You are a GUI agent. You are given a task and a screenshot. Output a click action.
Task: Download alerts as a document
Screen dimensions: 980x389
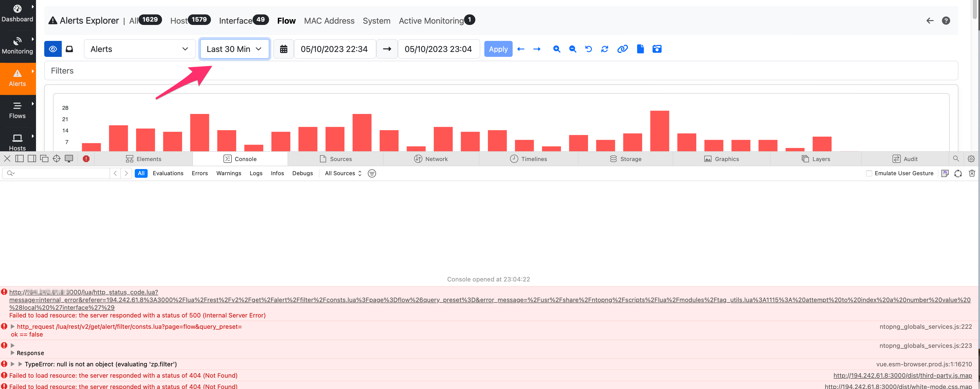640,49
